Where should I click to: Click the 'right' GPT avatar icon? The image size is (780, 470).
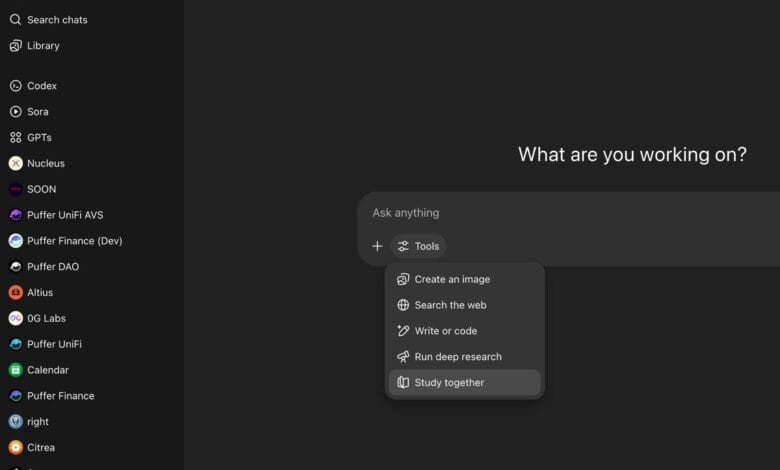[x=15, y=422]
